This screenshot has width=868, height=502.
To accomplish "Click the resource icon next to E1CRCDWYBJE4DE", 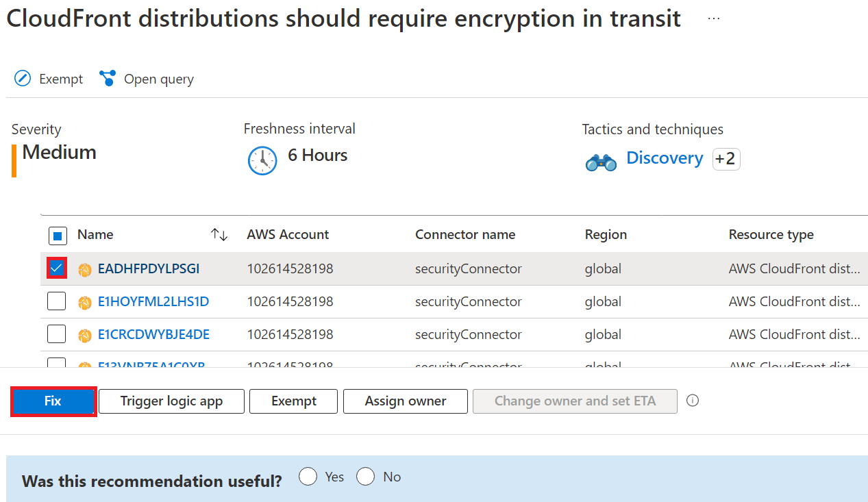I will tap(85, 336).
